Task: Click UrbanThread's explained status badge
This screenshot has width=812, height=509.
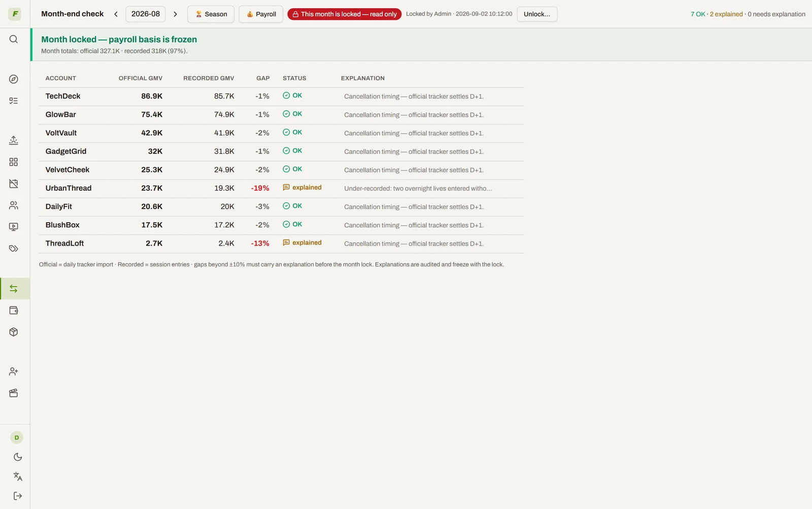Action: 302,187
